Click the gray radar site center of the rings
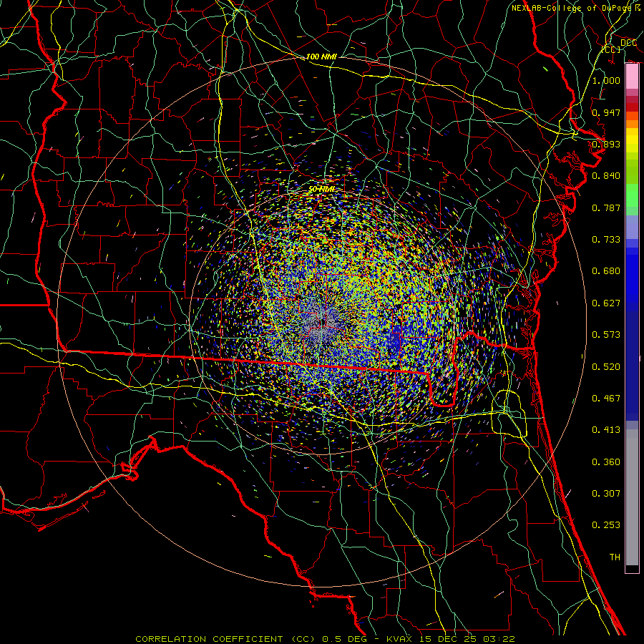Image resolution: width=644 pixels, height=644 pixels. coord(322,323)
